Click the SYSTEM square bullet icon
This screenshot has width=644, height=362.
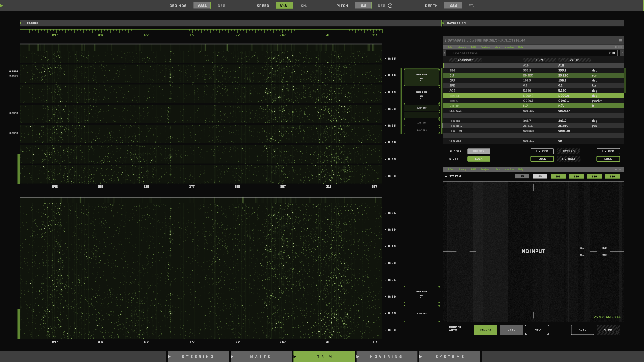click(x=446, y=176)
